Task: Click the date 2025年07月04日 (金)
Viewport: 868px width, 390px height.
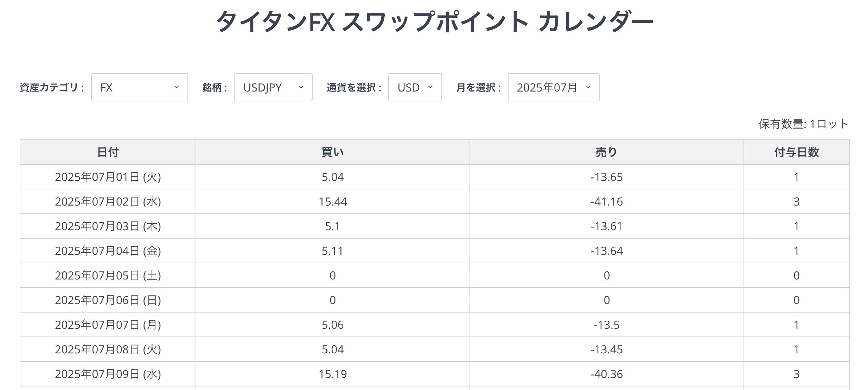Action: point(108,251)
